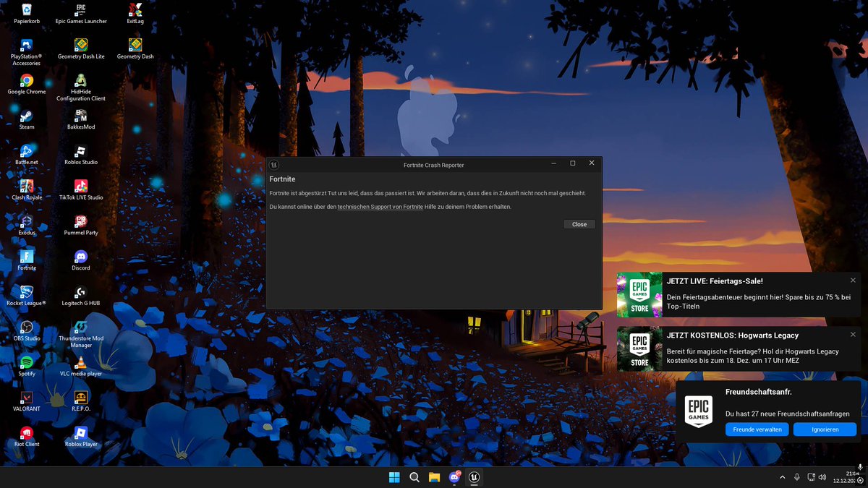This screenshot has height=488, width=868.
Task: Click Close in Fortnite Crash Reporter
Action: (579, 224)
